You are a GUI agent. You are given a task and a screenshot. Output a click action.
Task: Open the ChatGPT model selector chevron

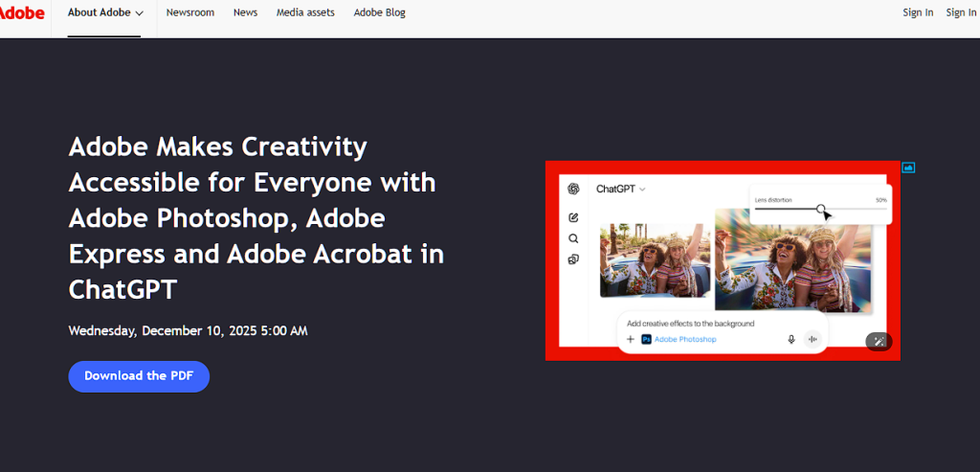(642, 190)
